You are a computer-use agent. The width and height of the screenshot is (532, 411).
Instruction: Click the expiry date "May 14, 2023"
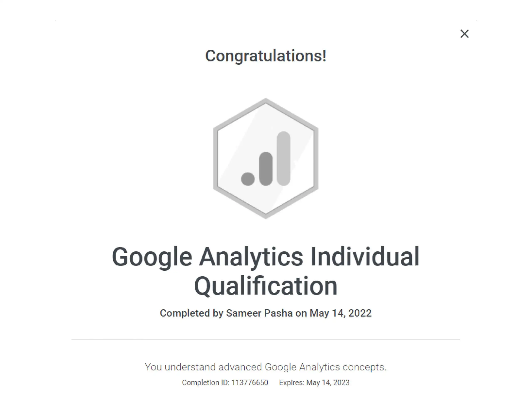click(x=328, y=383)
